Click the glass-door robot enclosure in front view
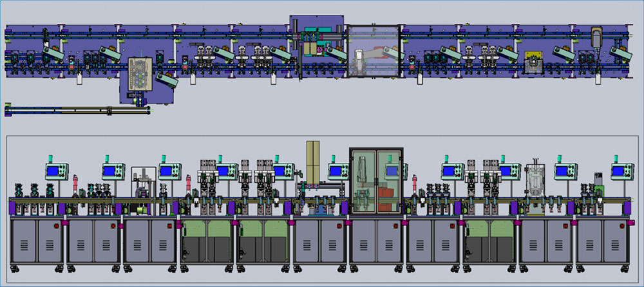 click(x=375, y=180)
